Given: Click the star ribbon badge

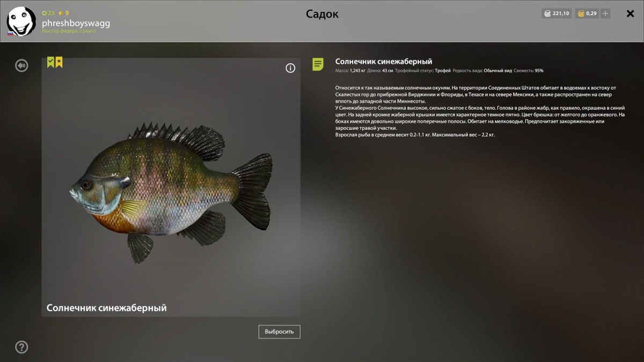Looking at the screenshot, I should [x=59, y=62].
